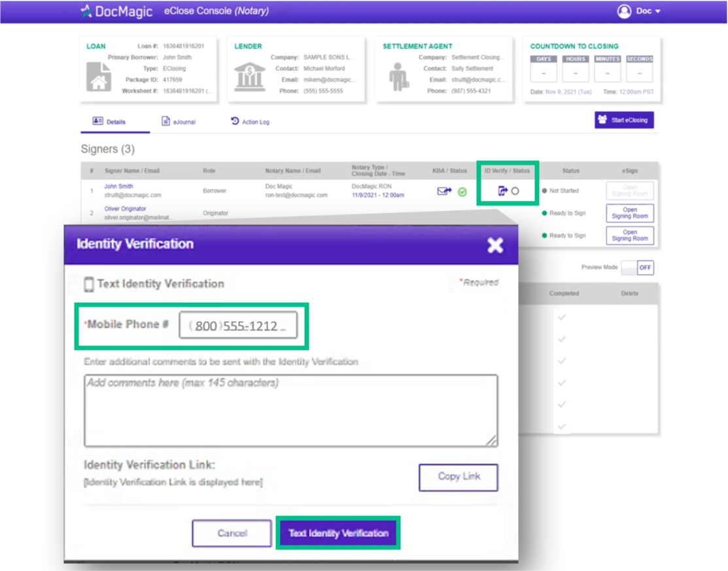This screenshot has width=728, height=571.
Task: Click the first Completed checkmark
Action: (562, 317)
